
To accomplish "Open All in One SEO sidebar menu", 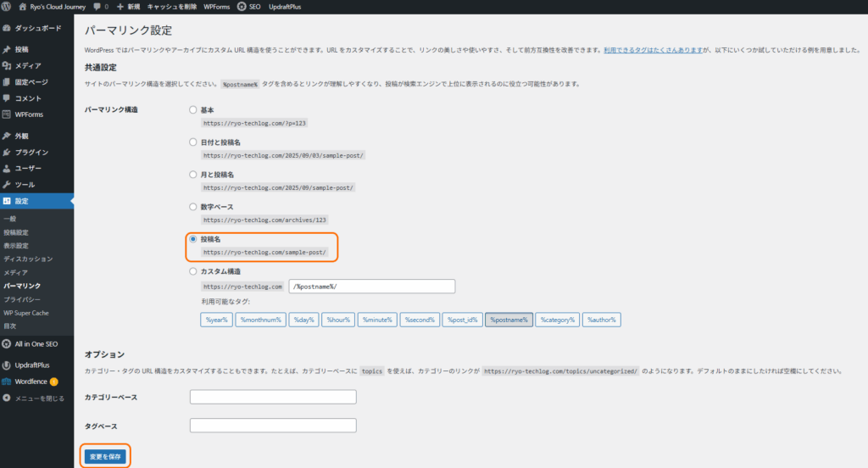I will 36,344.
